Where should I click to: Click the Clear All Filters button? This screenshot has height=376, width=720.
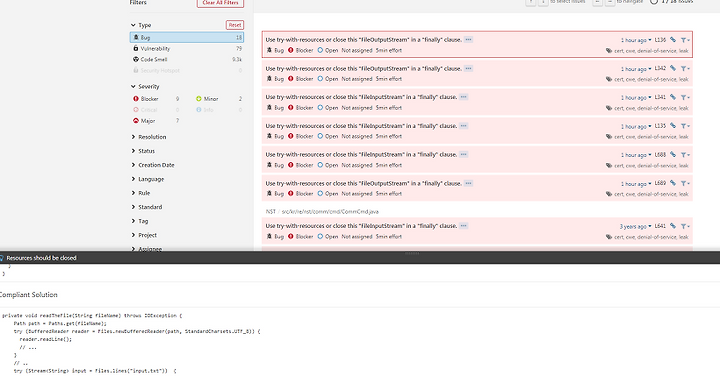click(x=220, y=3)
